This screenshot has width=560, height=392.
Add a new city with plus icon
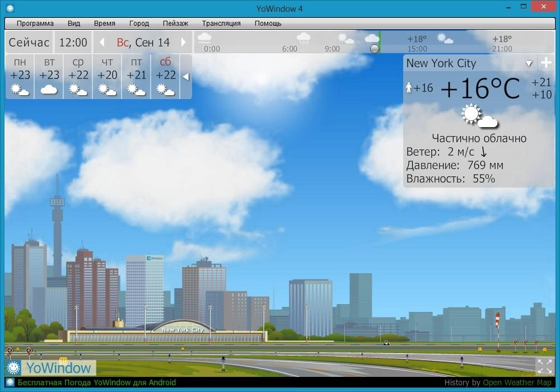coord(545,63)
